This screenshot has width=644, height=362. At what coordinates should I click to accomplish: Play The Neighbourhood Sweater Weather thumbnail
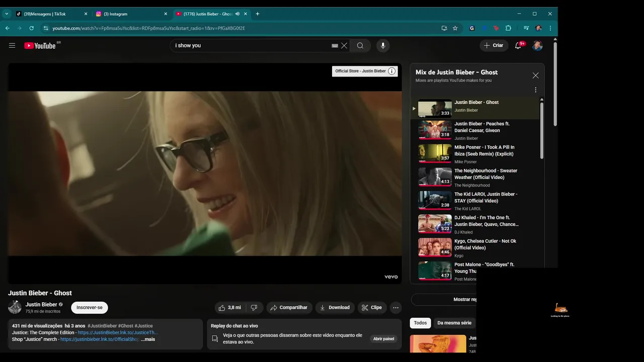435,176
